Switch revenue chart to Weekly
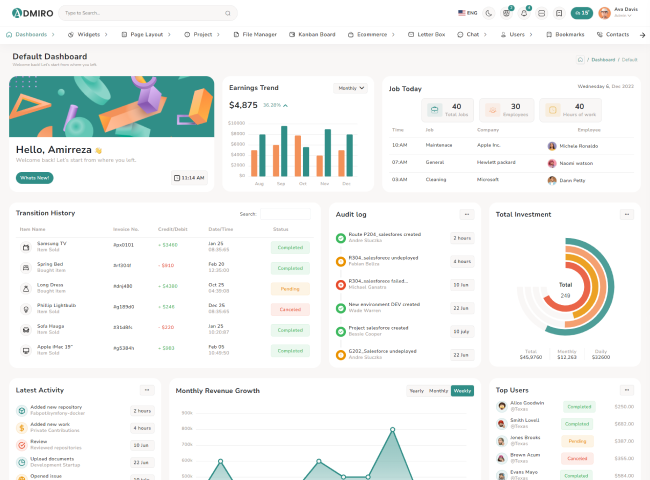The height and width of the screenshot is (480, 650). [x=462, y=391]
